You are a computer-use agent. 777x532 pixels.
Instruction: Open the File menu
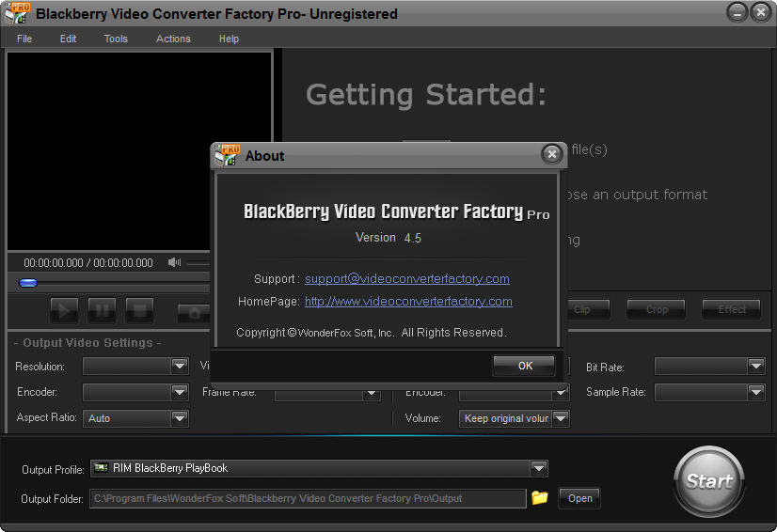24,39
